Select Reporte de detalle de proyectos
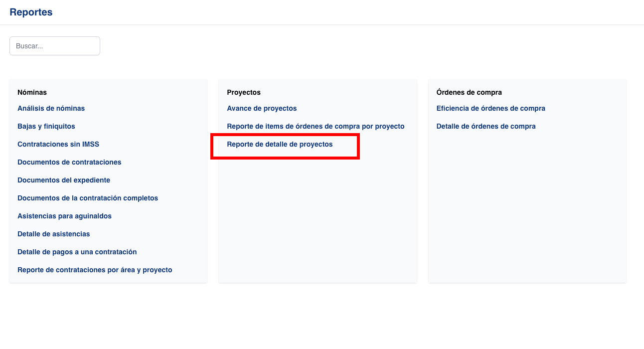Viewport: 644px width, 349px height. point(280,144)
